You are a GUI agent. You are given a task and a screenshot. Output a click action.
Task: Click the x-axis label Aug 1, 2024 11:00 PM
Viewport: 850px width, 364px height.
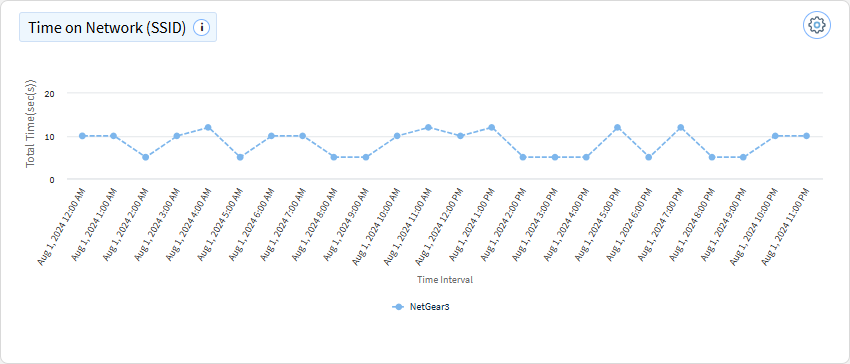click(785, 226)
